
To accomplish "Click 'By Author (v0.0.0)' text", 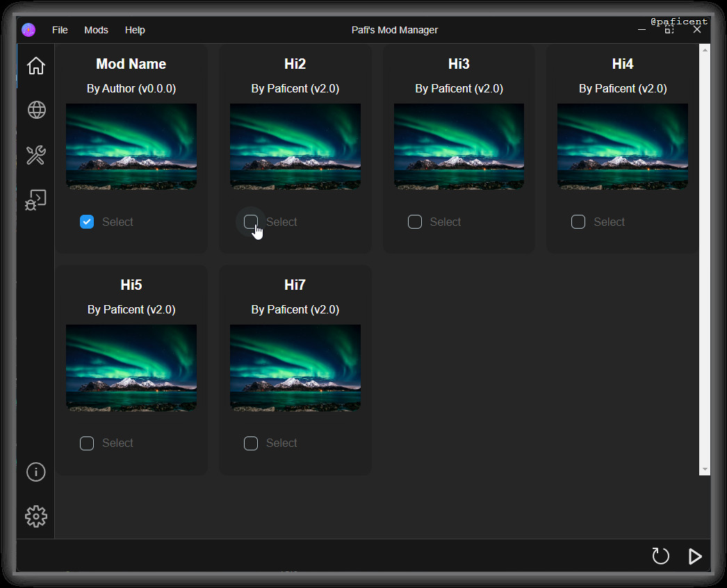I will tap(131, 88).
